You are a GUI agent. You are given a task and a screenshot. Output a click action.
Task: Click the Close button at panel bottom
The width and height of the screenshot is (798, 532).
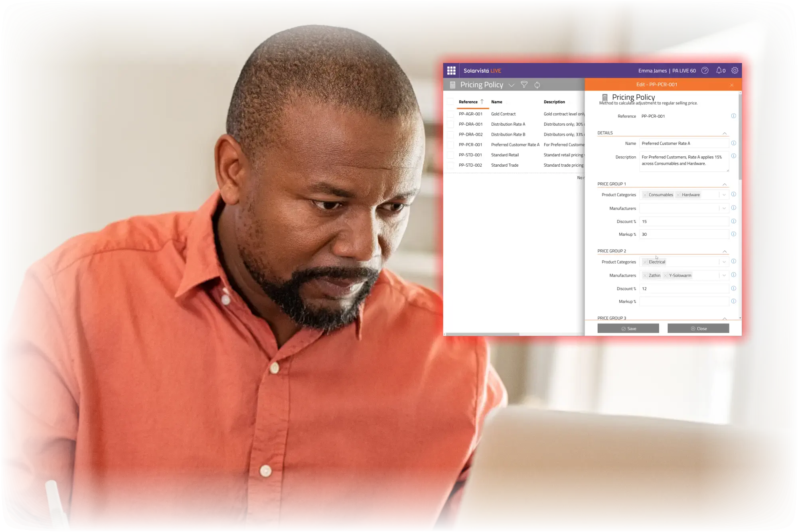coord(698,329)
